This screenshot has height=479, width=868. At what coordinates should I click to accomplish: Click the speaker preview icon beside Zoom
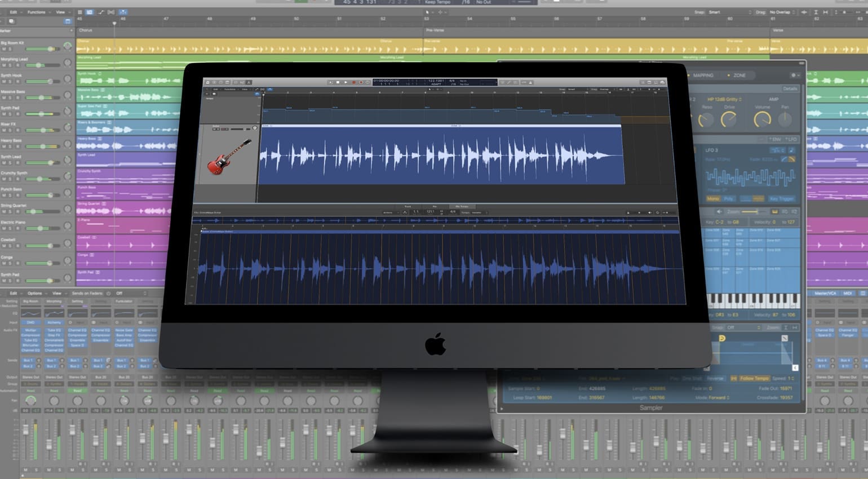(719, 211)
